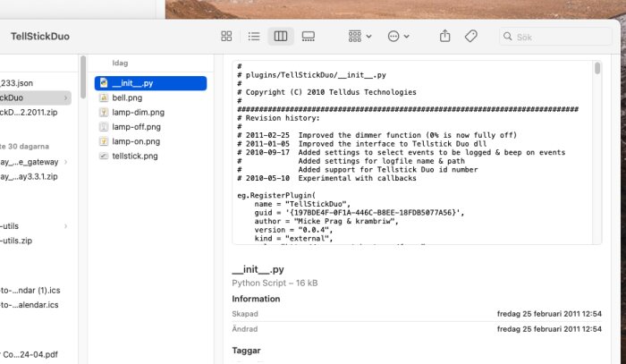Click the Ändrad date value row
The image size is (626, 364).
pos(417,329)
